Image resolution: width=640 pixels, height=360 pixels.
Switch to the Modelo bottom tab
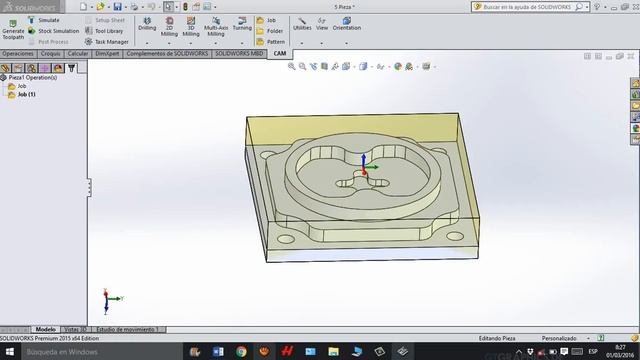tap(45, 329)
